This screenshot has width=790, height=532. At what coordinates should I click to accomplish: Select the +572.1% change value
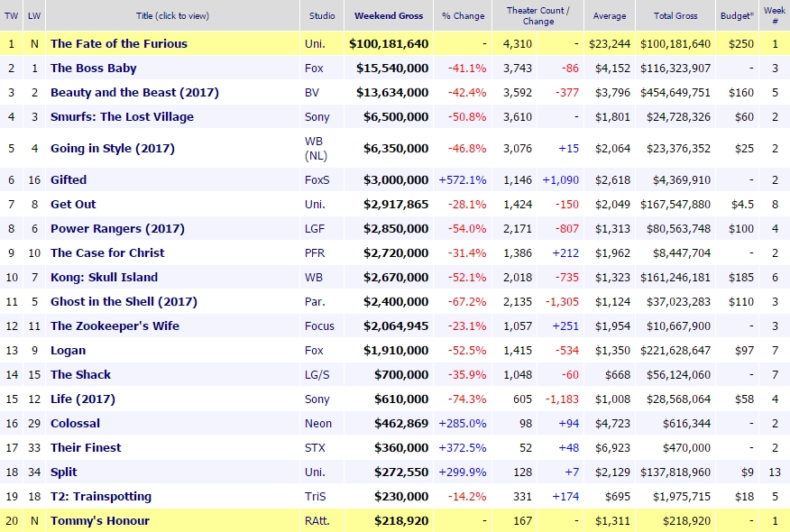click(x=463, y=179)
